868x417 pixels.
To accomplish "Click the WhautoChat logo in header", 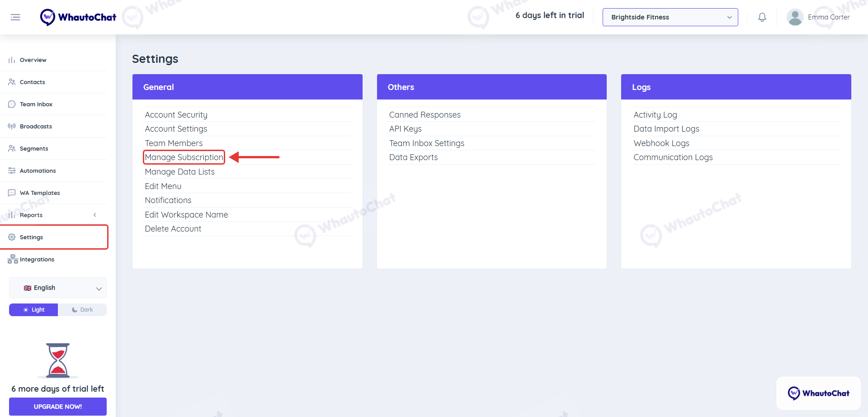I will 78,17.
